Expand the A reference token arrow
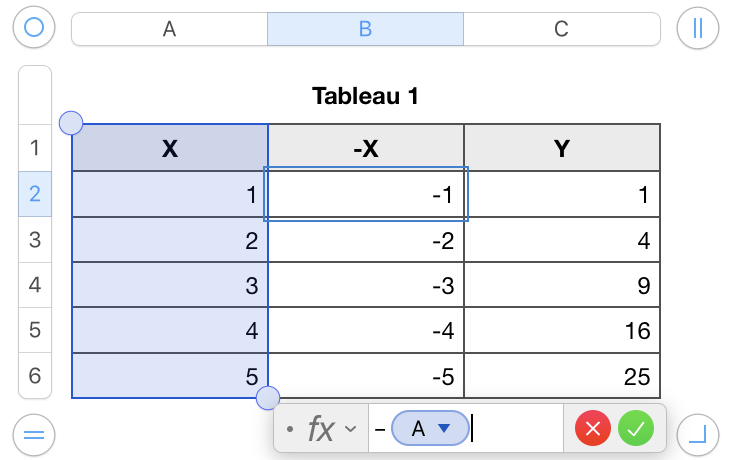The image size is (732, 460). [x=445, y=429]
